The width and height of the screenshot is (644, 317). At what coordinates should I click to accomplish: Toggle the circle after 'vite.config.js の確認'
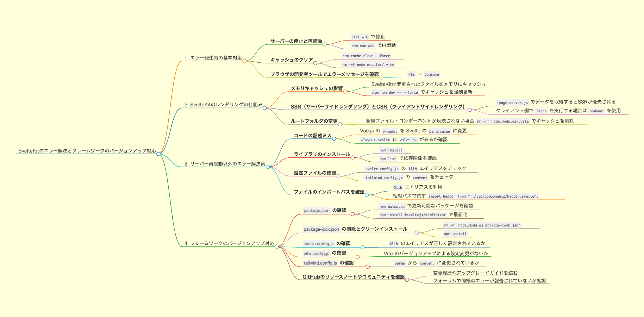pyautogui.click(x=358, y=257)
